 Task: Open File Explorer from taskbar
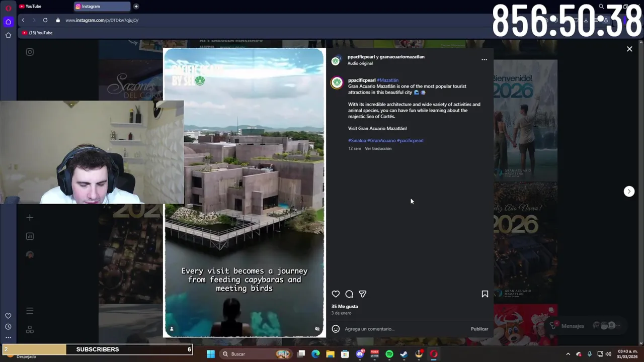point(330,354)
